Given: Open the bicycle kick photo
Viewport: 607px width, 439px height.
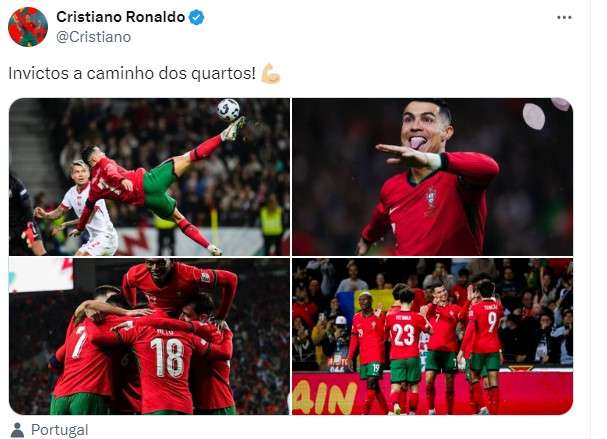Looking at the screenshot, I should pos(149,177).
